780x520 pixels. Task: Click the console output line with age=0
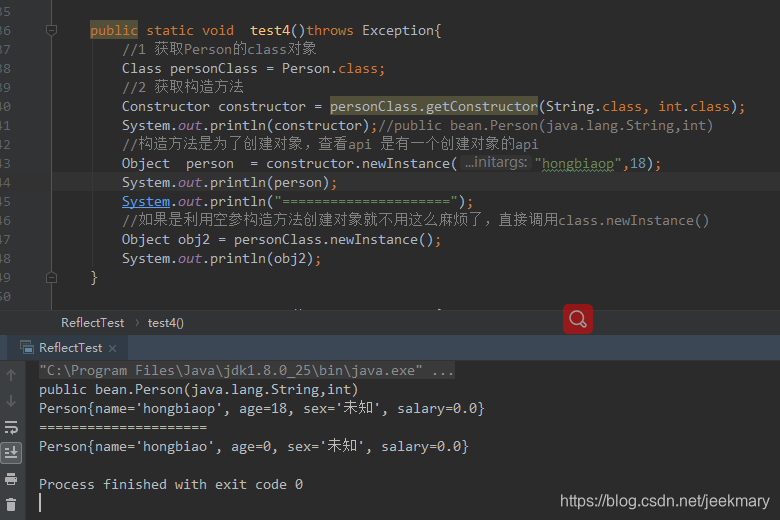[253, 446]
